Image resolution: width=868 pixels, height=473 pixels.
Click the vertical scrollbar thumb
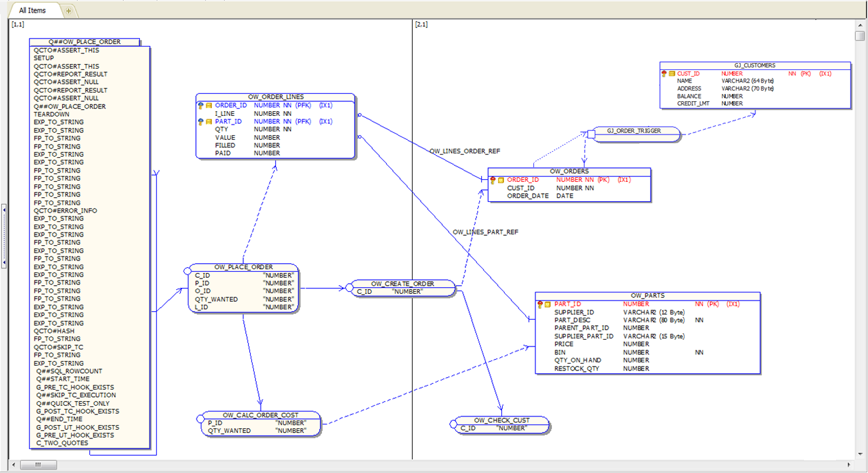pos(860,35)
